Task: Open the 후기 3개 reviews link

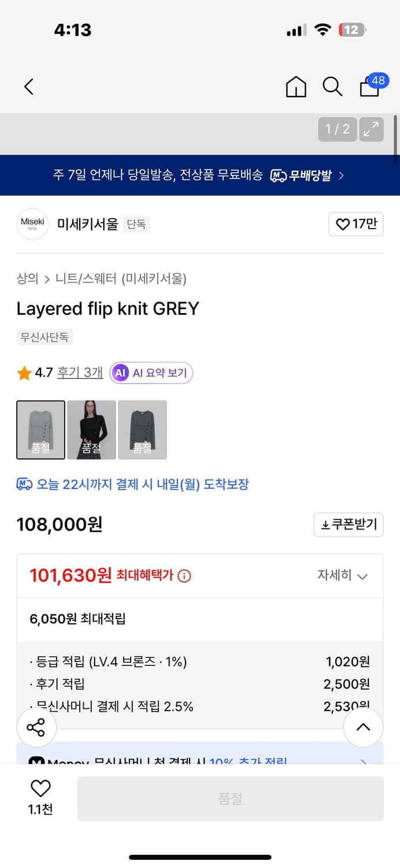Action: [x=79, y=373]
